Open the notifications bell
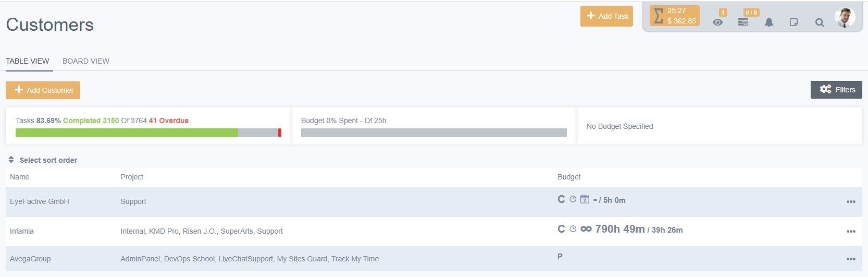868x277 pixels. click(x=768, y=22)
